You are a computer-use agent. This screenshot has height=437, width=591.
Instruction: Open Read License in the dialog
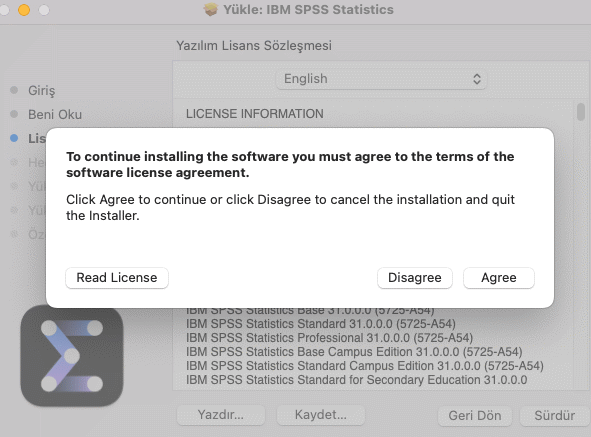(117, 278)
